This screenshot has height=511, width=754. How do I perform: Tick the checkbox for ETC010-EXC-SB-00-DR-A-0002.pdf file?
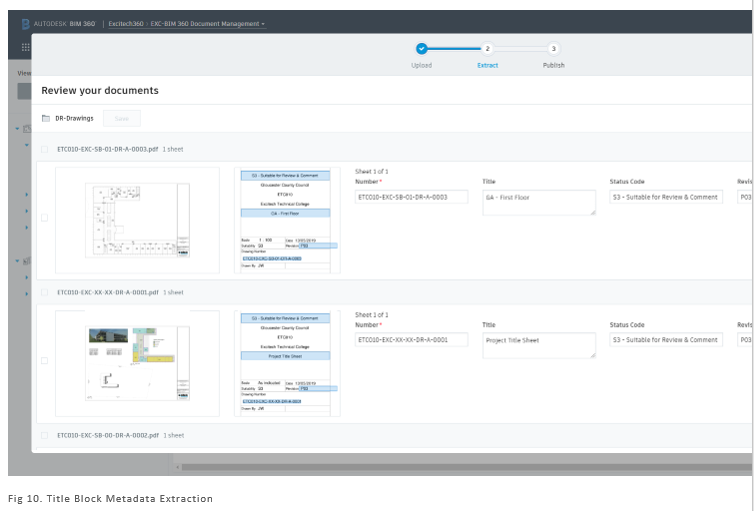(x=45, y=436)
